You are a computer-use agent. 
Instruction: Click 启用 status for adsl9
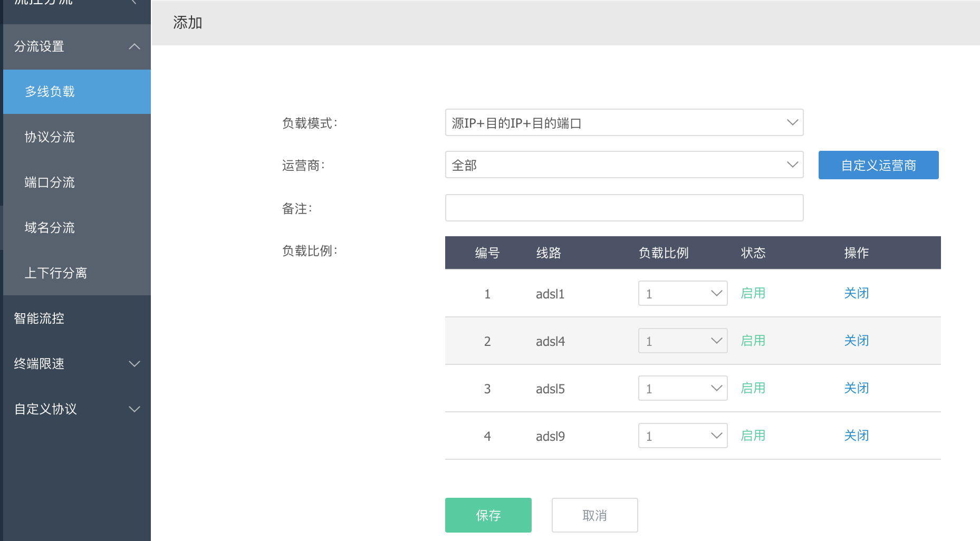[753, 436]
